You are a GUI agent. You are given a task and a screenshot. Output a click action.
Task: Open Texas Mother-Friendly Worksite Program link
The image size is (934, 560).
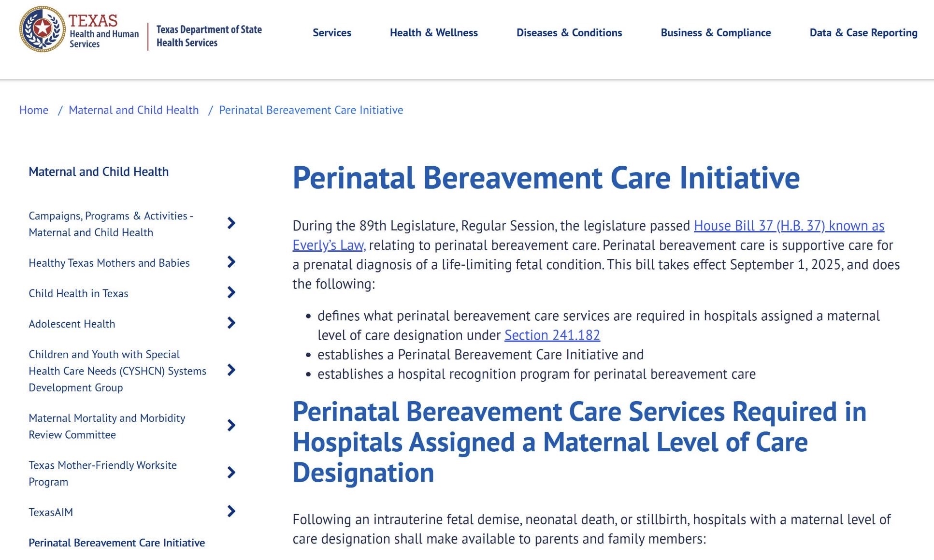tap(102, 474)
